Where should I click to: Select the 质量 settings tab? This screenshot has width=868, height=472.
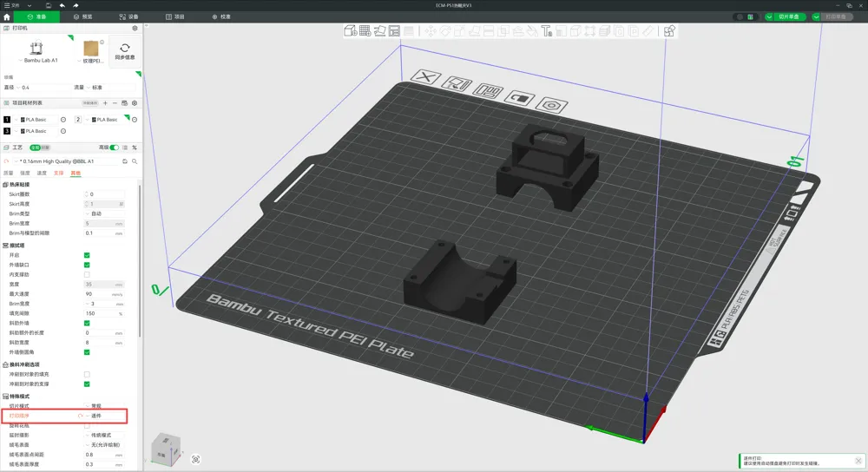pyautogui.click(x=9, y=174)
